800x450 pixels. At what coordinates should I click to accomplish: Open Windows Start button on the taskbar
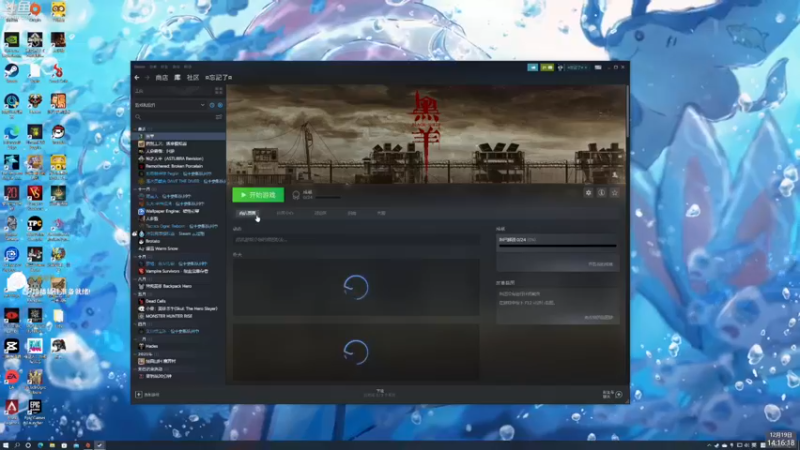click(x=5, y=445)
